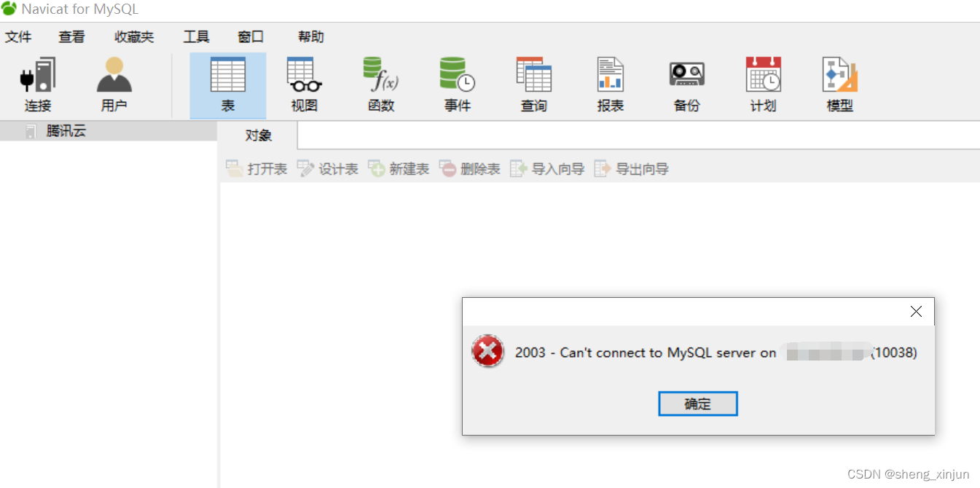The height and width of the screenshot is (488, 980).
Task: Select the 对象 tab
Action: [258, 135]
